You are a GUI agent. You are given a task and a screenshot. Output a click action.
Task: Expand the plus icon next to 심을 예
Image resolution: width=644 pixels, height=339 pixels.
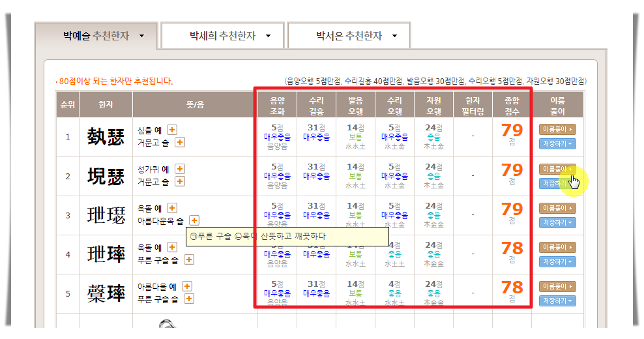(x=172, y=130)
